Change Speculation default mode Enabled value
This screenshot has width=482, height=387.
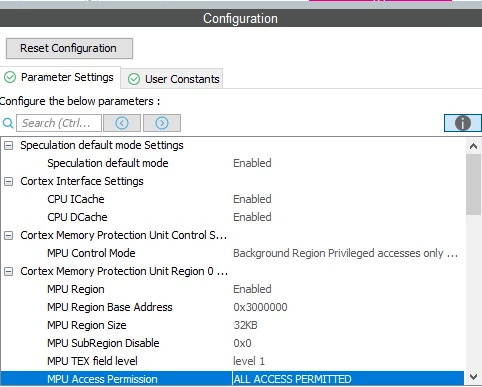click(x=252, y=163)
